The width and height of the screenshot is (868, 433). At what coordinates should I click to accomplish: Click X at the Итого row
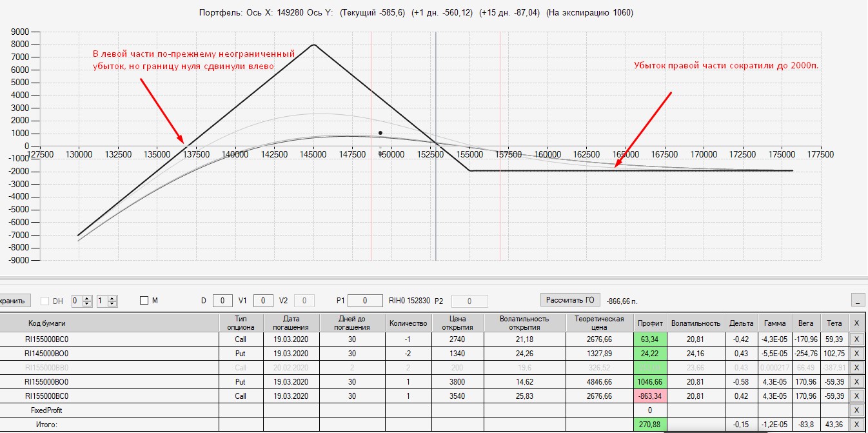coord(856,425)
